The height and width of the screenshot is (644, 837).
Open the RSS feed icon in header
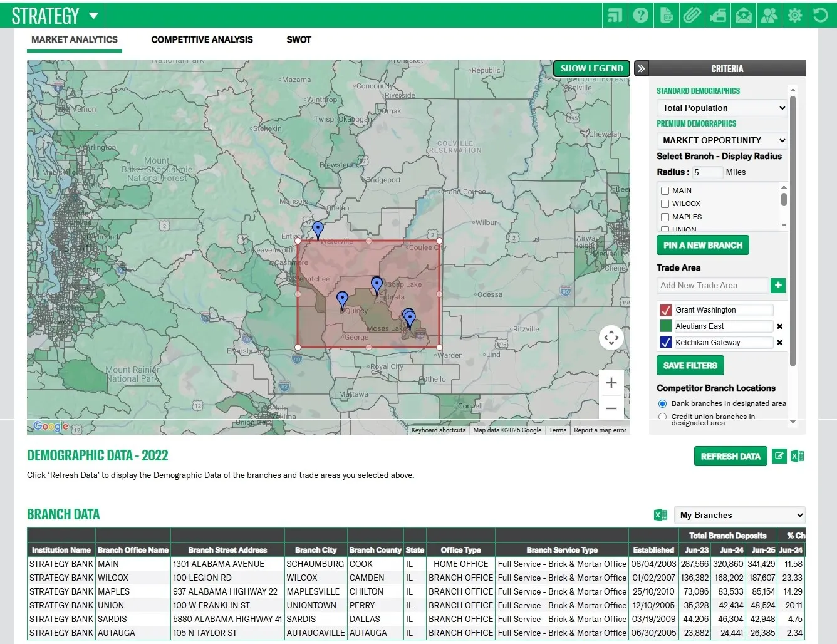pyautogui.click(x=615, y=15)
